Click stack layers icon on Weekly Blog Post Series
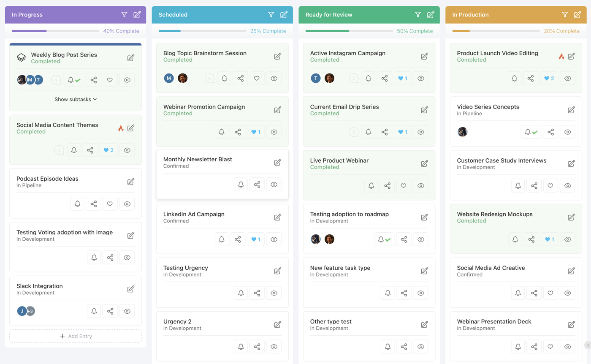Viewport: 591px width, 364px height. tap(21, 57)
